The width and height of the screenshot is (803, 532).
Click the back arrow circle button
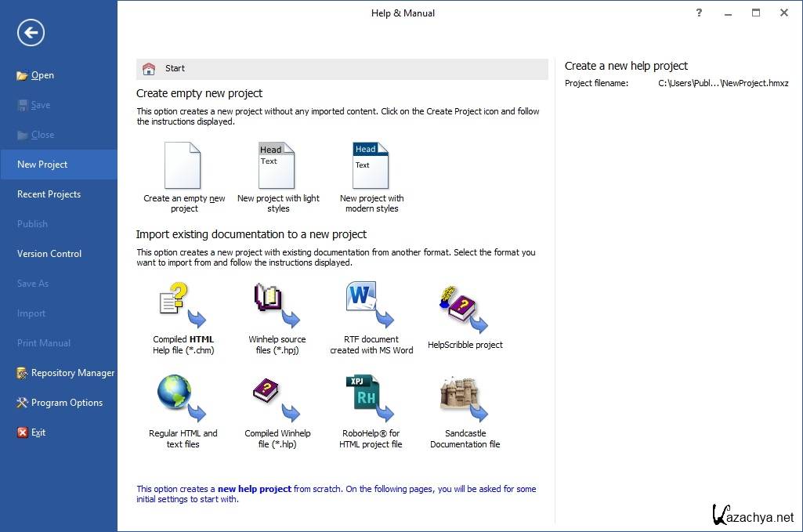point(31,32)
